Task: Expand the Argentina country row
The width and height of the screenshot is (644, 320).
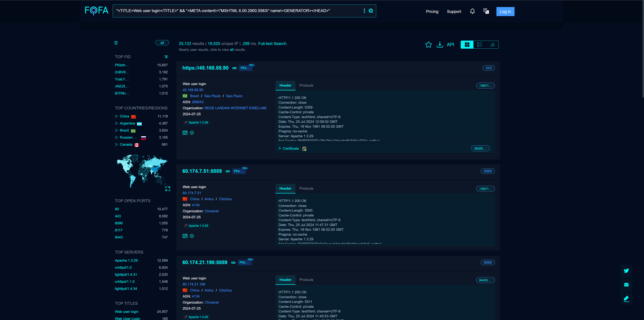Action: pyautogui.click(x=116, y=123)
